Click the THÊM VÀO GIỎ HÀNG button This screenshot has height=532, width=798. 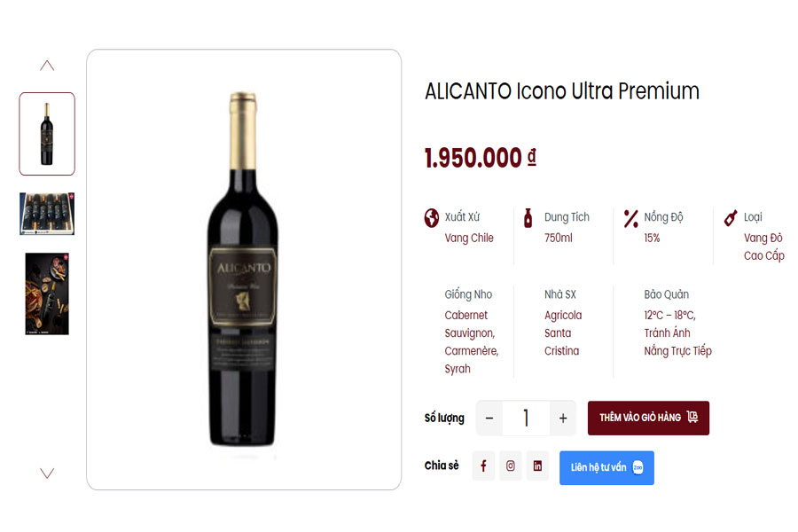point(648,418)
